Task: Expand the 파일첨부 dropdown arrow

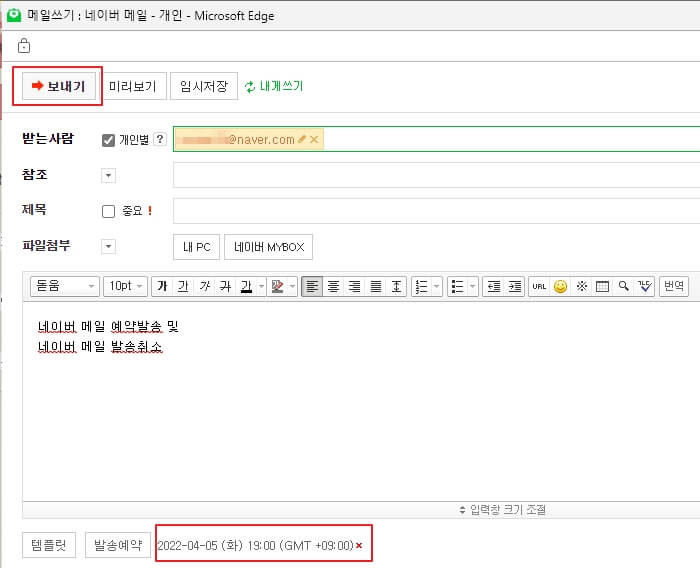Action: (x=108, y=246)
